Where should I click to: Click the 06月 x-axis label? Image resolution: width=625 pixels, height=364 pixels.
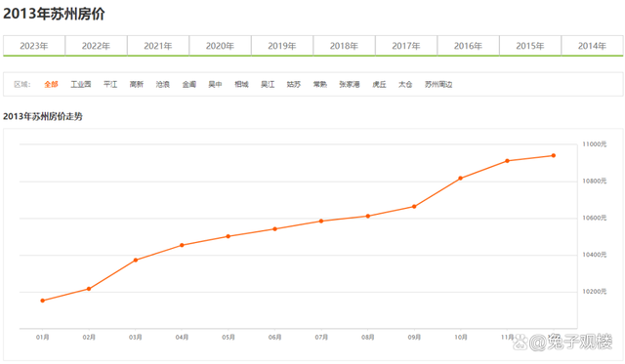click(274, 338)
